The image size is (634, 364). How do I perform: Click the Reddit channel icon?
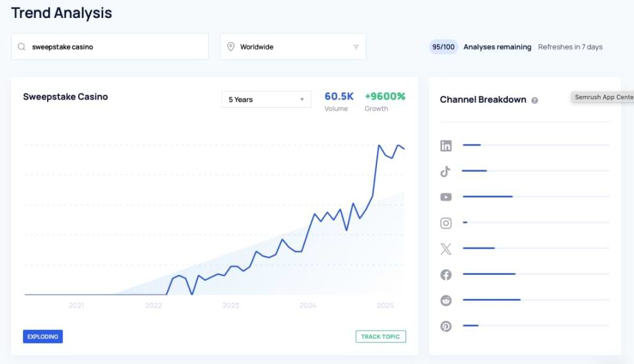(x=446, y=300)
